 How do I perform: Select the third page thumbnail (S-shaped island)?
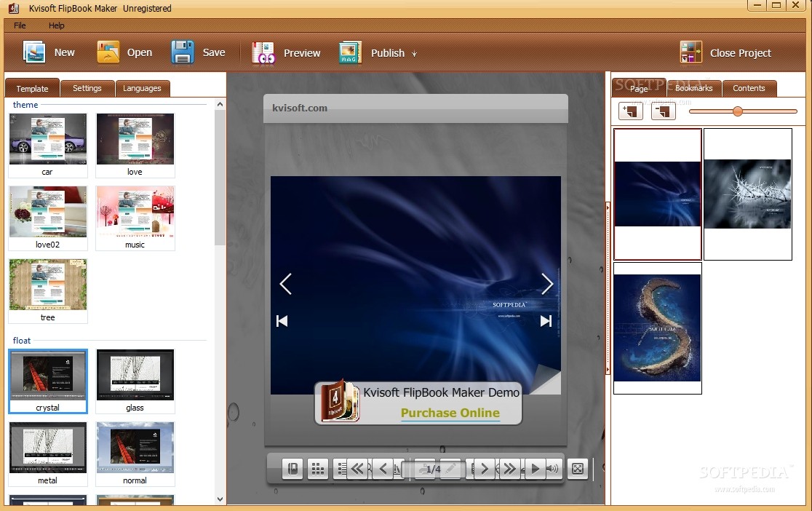658,328
